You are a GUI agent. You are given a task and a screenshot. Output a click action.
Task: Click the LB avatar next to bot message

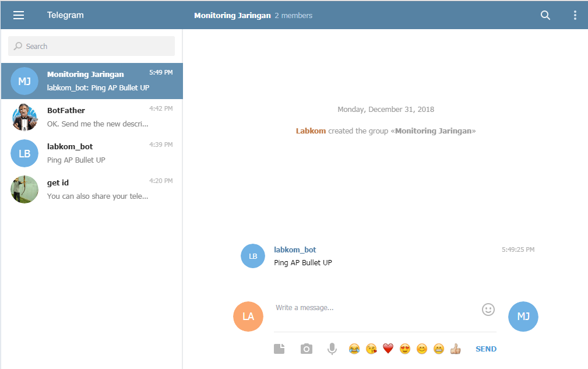click(253, 256)
